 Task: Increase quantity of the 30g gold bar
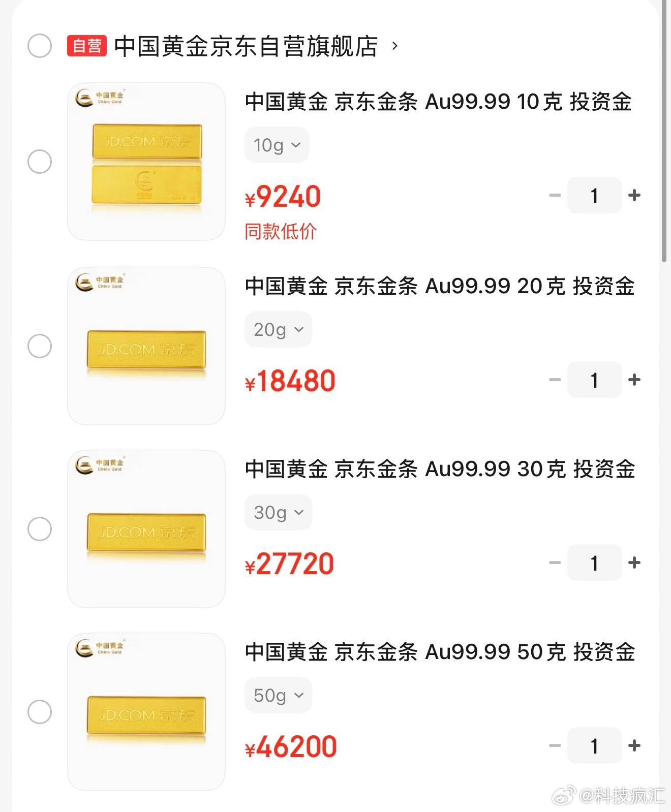click(634, 563)
